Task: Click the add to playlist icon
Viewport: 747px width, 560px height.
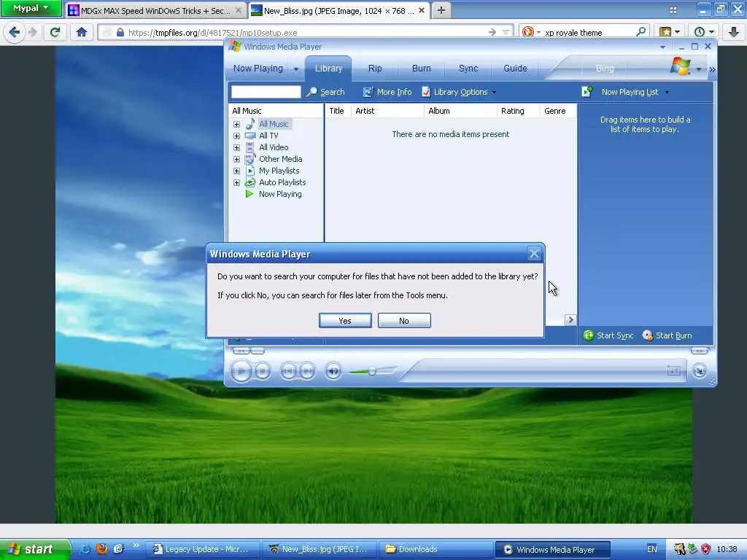Action: click(x=587, y=91)
